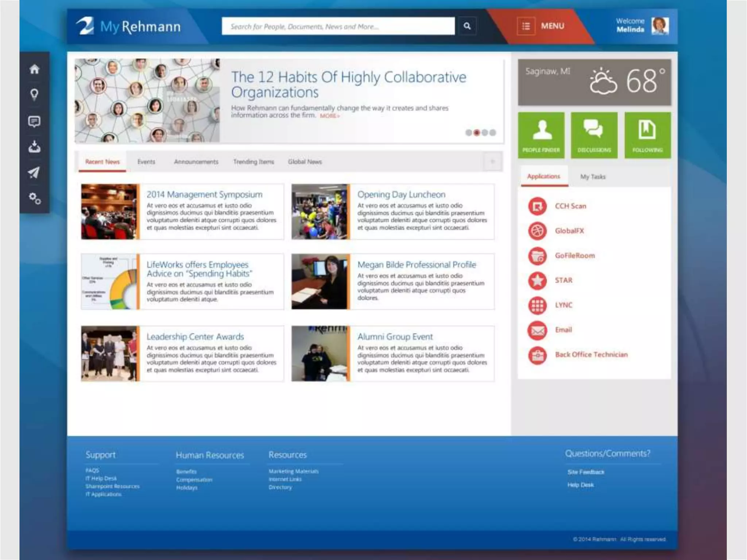747x560 pixels.
Task: Click the Site Feedback footer link
Action: click(585, 472)
